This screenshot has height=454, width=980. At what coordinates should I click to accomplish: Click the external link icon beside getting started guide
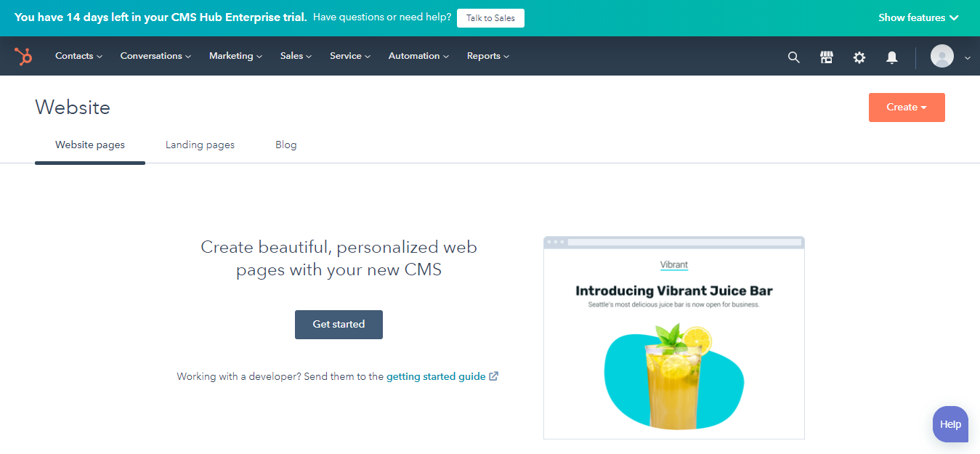pyautogui.click(x=493, y=376)
